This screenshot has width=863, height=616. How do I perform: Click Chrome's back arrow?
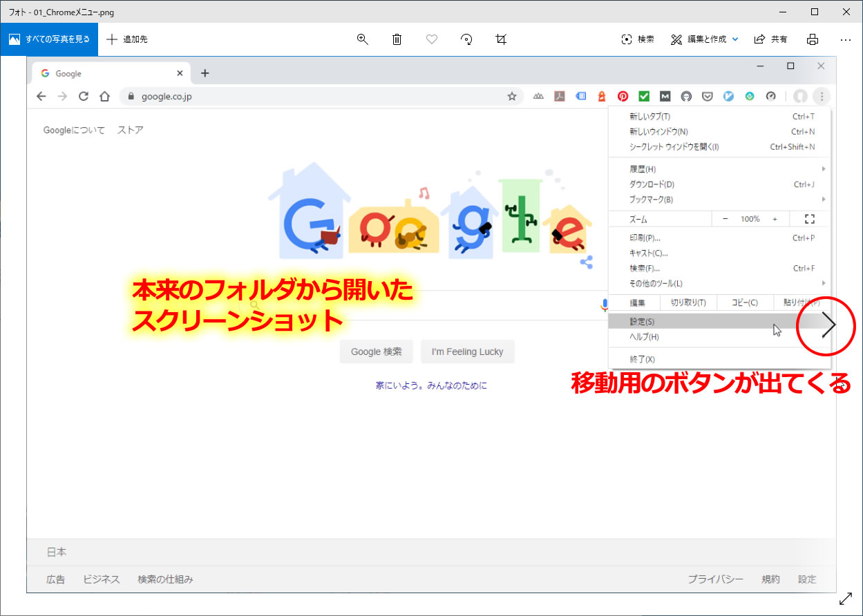[41, 96]
